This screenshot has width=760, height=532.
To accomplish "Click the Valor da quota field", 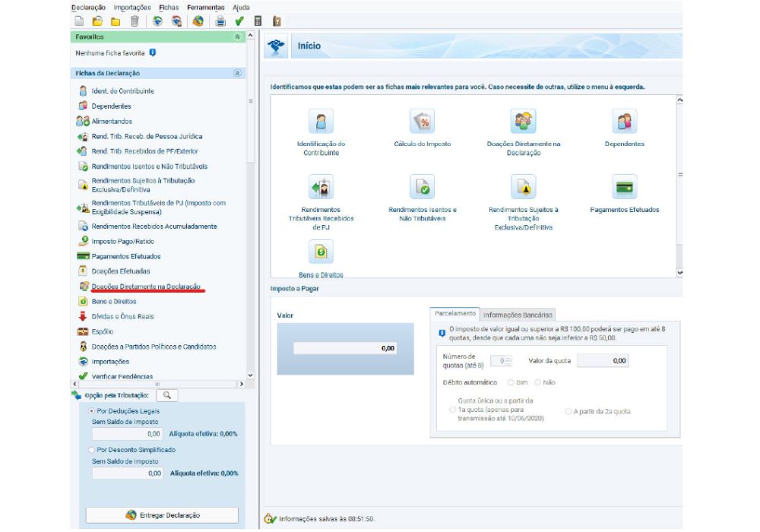I will pyautogui.click(x=603, y=361).
